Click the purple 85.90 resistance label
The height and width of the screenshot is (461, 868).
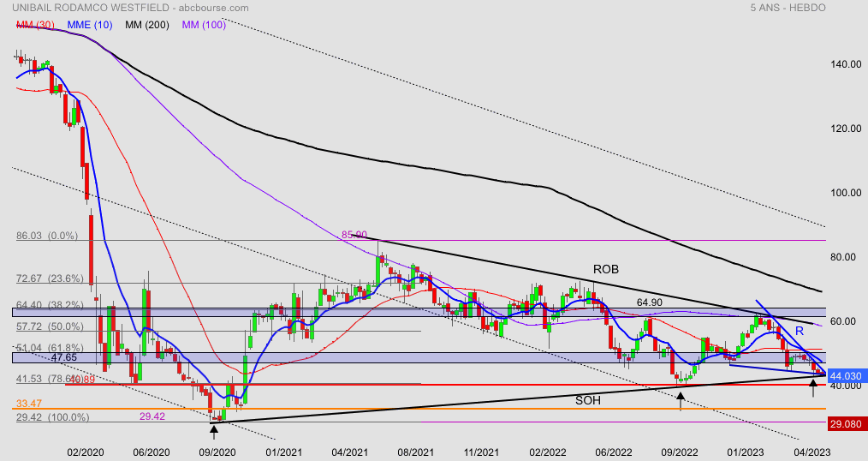click(x=354, y=235)
